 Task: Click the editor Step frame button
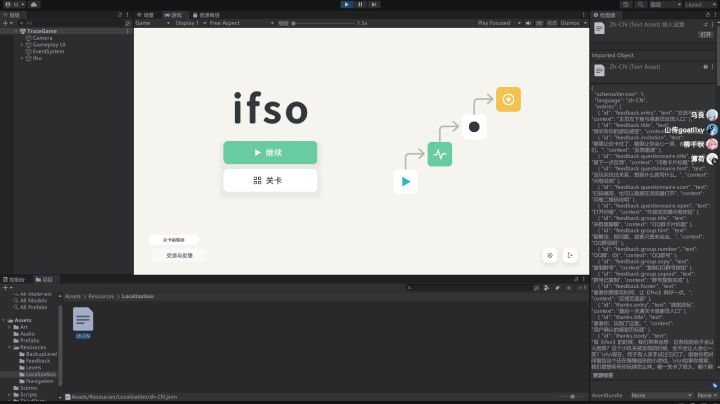(x=374, y=4)
